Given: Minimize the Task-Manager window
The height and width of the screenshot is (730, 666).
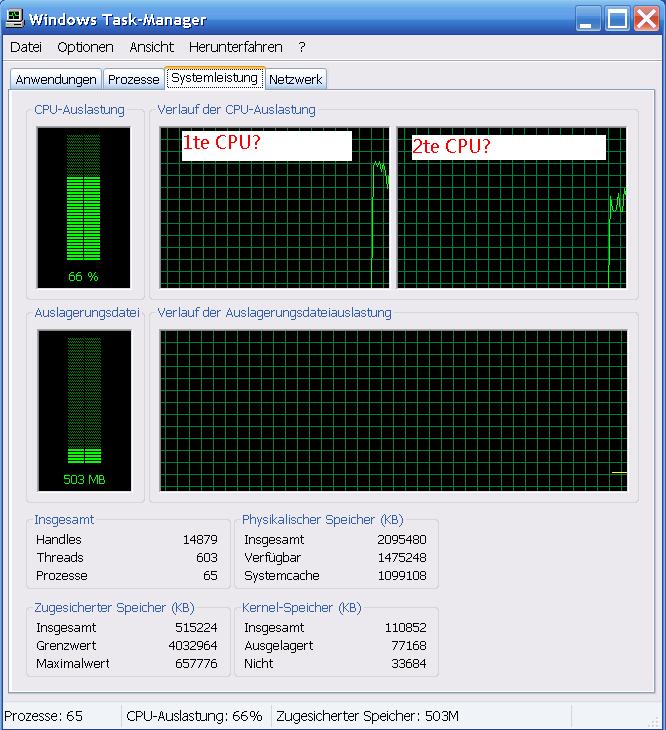Looking at the screenshot, I should coord(587,19).
